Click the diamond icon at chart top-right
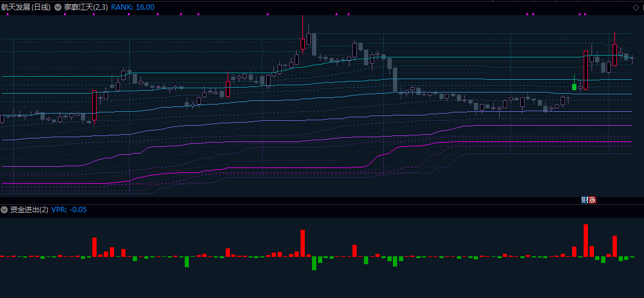 635,7
